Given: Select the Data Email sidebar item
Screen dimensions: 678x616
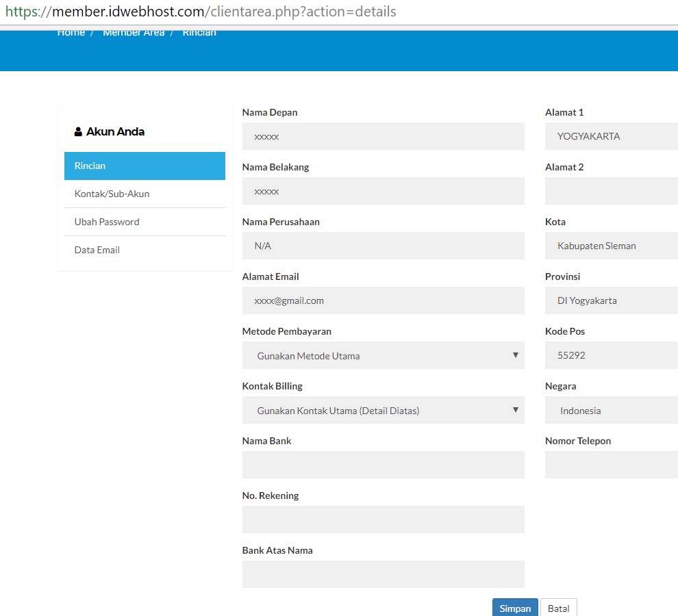Looking at the screenshot, I should click(97, 250).
